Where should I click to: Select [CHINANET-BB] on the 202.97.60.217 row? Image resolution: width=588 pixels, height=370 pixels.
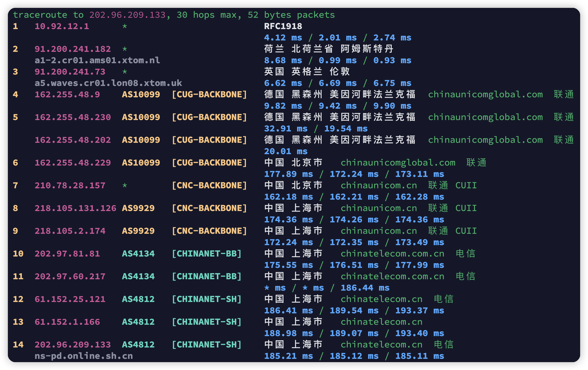pyautogui.click(x=207, y=276)
